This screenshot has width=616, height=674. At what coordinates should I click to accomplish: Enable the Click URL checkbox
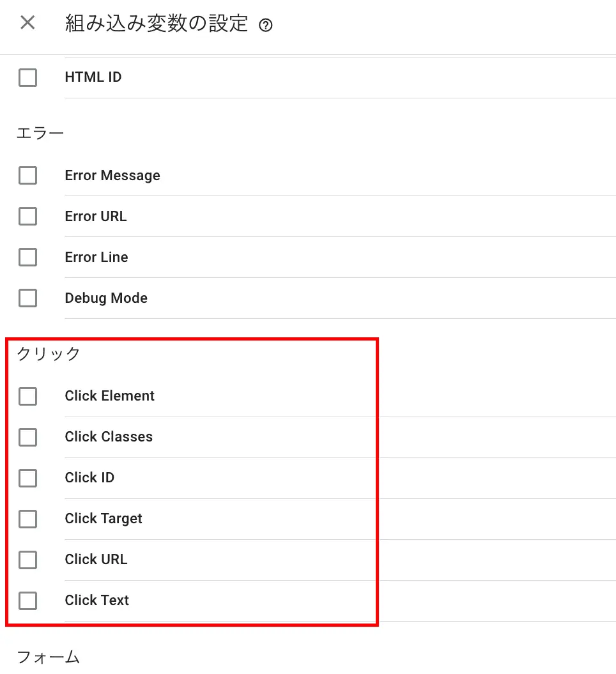[x=27, y=560]
